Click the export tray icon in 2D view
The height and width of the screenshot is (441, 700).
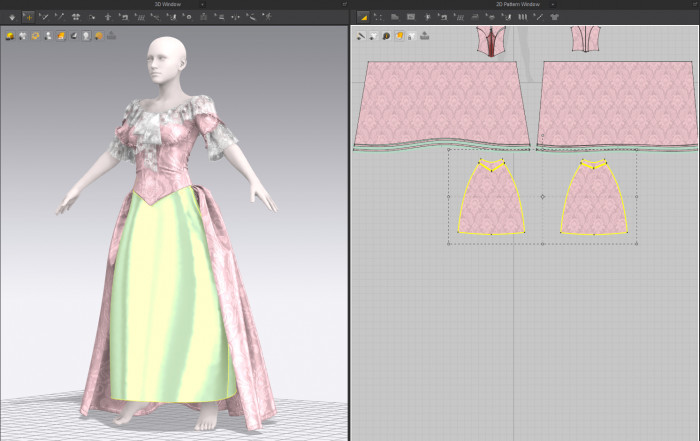[x=425, y=36]
